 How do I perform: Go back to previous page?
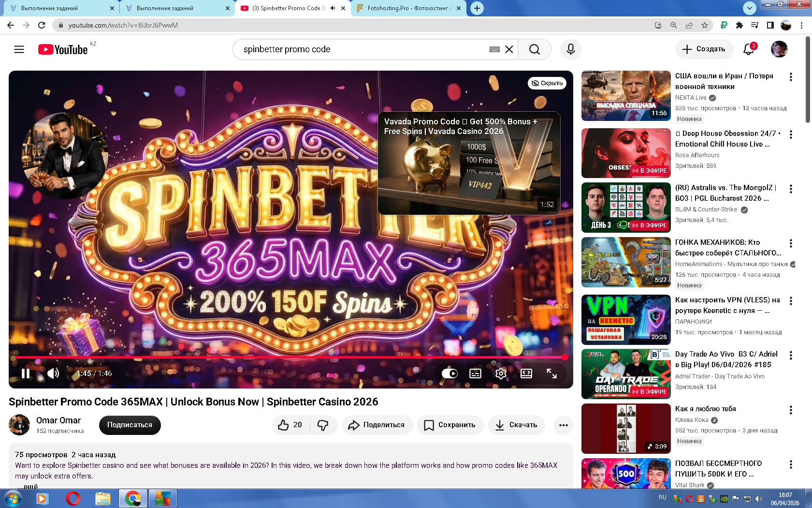(11, 25)
